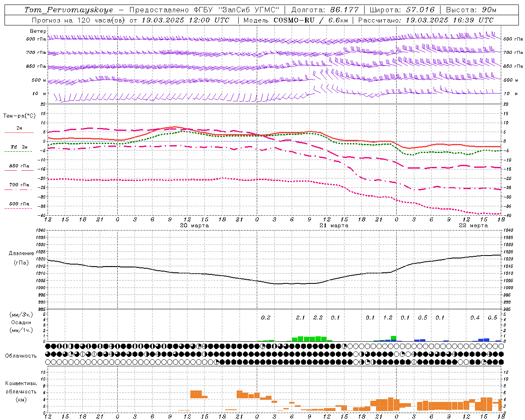525x420 pixels.
Task: Click the computed time 19.03.2025 16:39 UTC
Action: point(450,20)
